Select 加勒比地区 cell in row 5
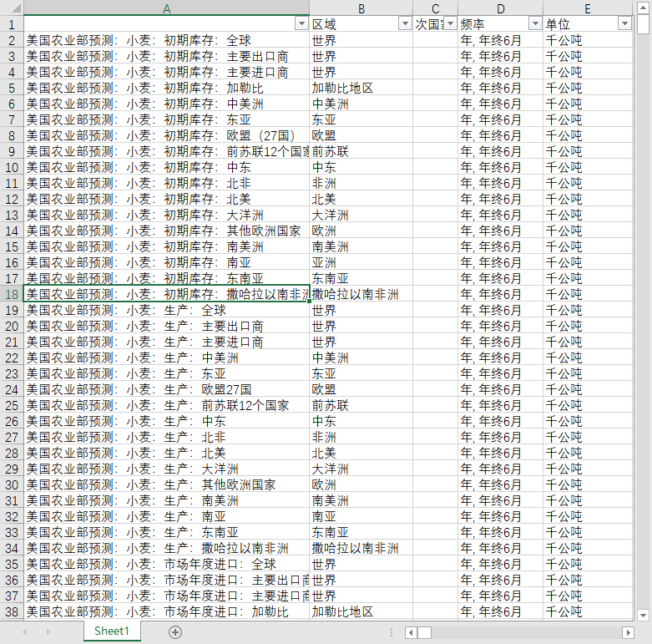The height and width of the screenshot is (644, 652). [x=361, y=88]
